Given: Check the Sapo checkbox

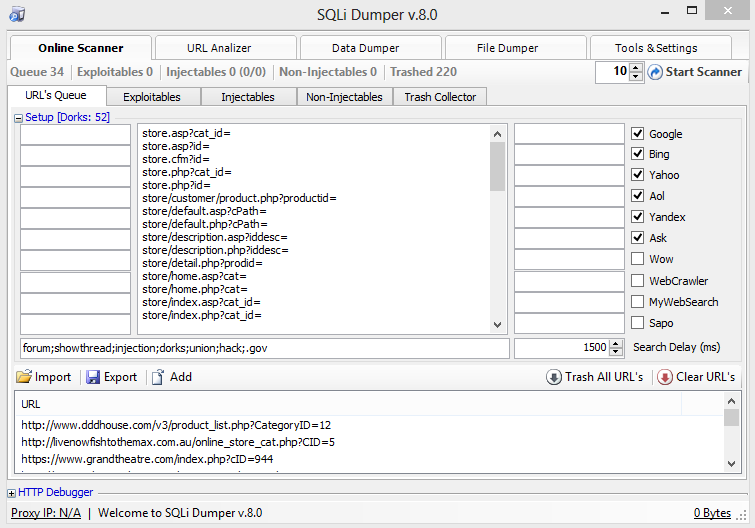Looking at the screenshot, I should click(638, 322).
